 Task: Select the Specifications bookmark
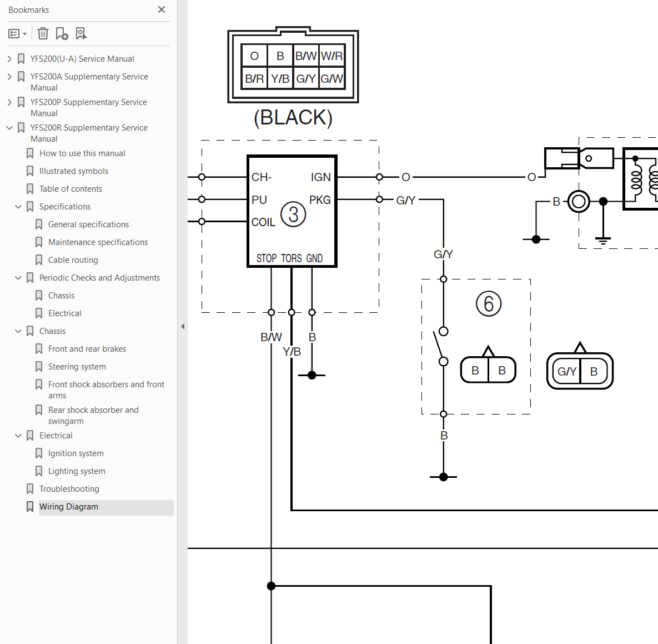click(x=65, y=207)
